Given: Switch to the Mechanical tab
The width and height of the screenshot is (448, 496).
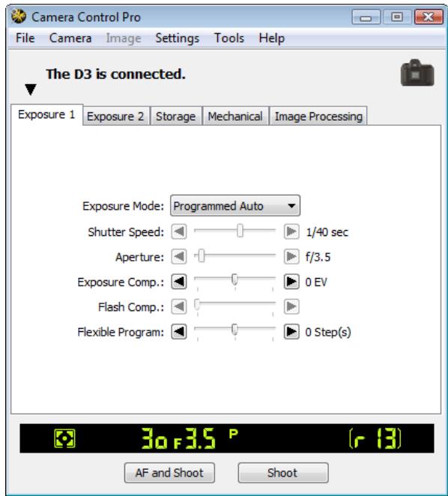Looking at the screenshot, I should coord(235,116).
